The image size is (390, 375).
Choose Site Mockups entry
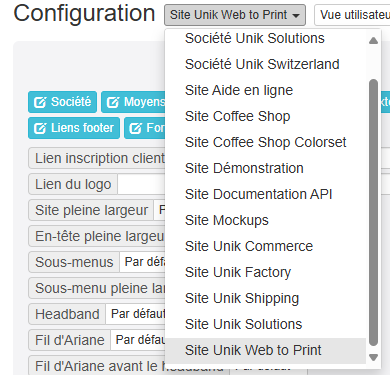click(227, 220)
